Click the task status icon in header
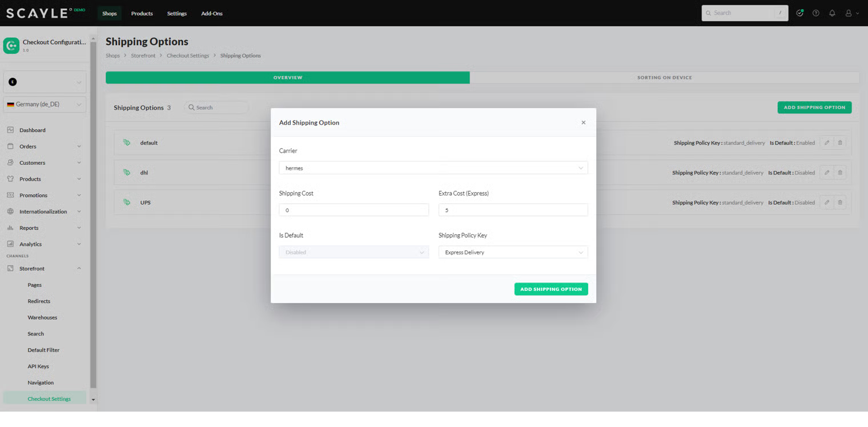Image resolution: width=868 pixels, height=427 pixels. (x=799, y=13)
